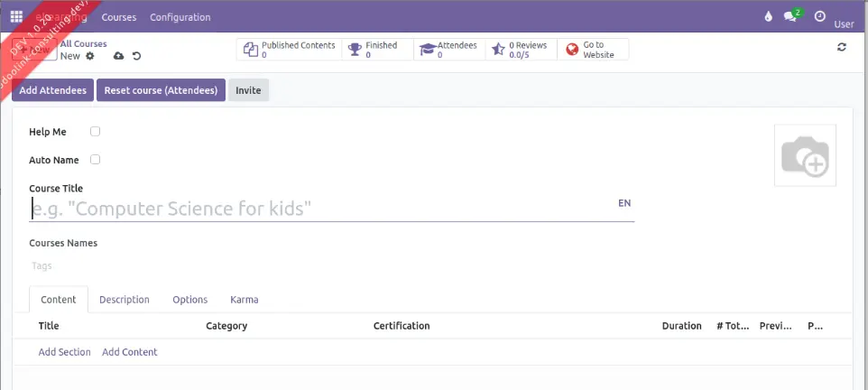Switch to the Karma tab

click(x=244, y=300)
